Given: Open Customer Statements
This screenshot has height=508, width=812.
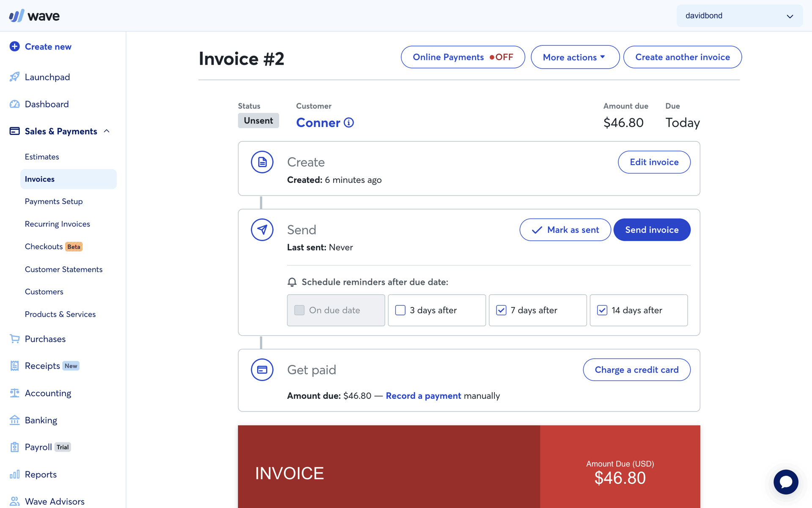Looking at the screenshot, I should tap(63, 269).
